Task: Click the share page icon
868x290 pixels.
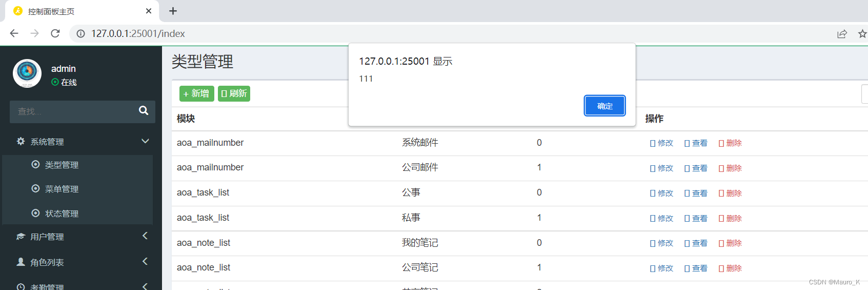Action: coord(842,34)
